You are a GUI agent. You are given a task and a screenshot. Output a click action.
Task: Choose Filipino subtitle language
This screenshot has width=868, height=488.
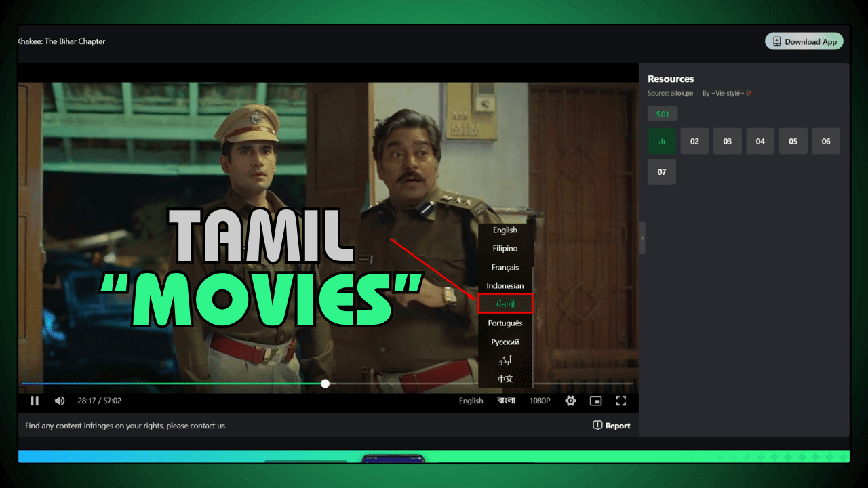click(x=505, y=249)
